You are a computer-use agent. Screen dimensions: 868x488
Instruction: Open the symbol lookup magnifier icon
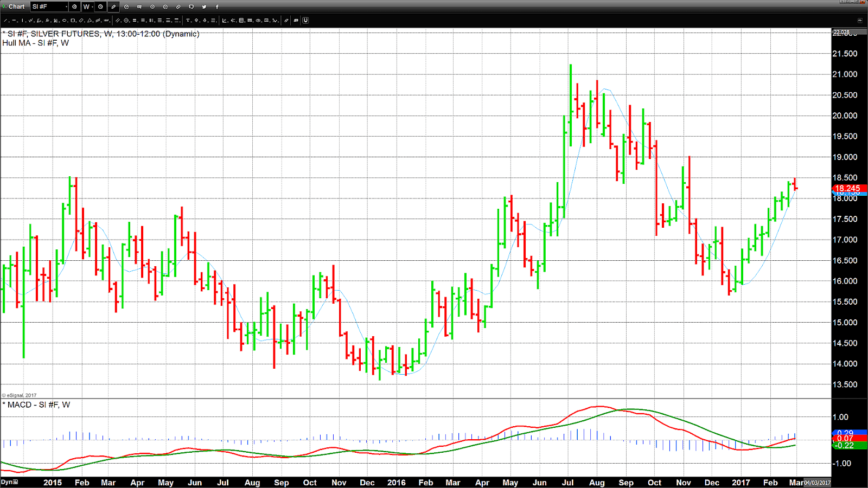(74, 7)
